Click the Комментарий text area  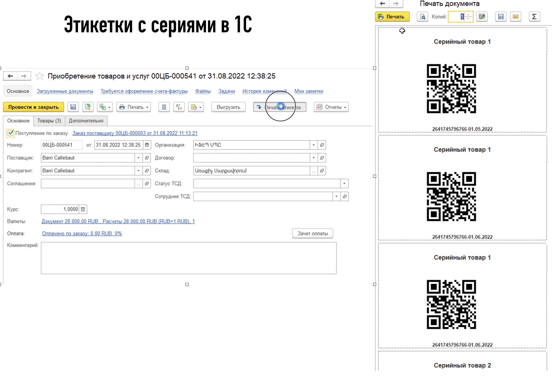tap(189, 258)
